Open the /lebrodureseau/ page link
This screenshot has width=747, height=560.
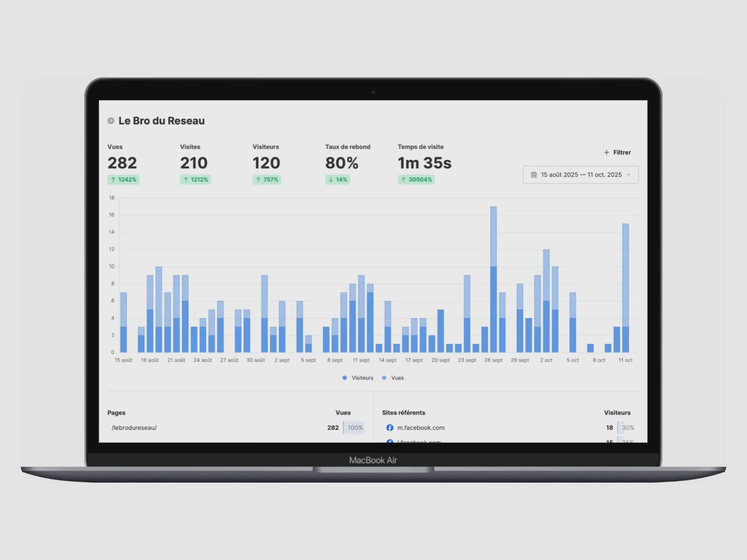point(134,428)
